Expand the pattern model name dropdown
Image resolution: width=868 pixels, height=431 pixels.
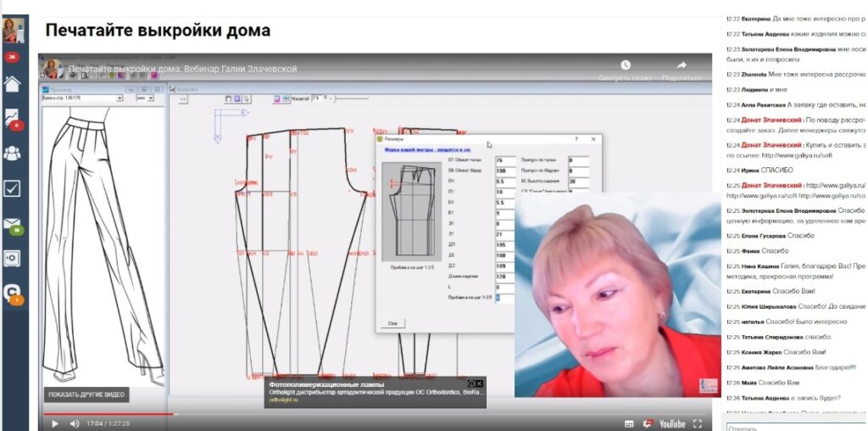(120, 98)
